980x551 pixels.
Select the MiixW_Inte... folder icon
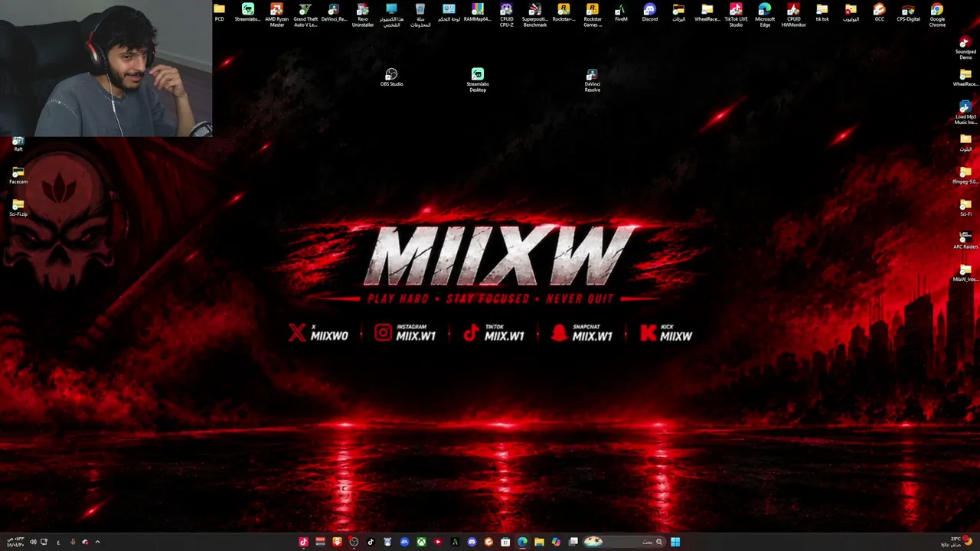click(965, 273)
